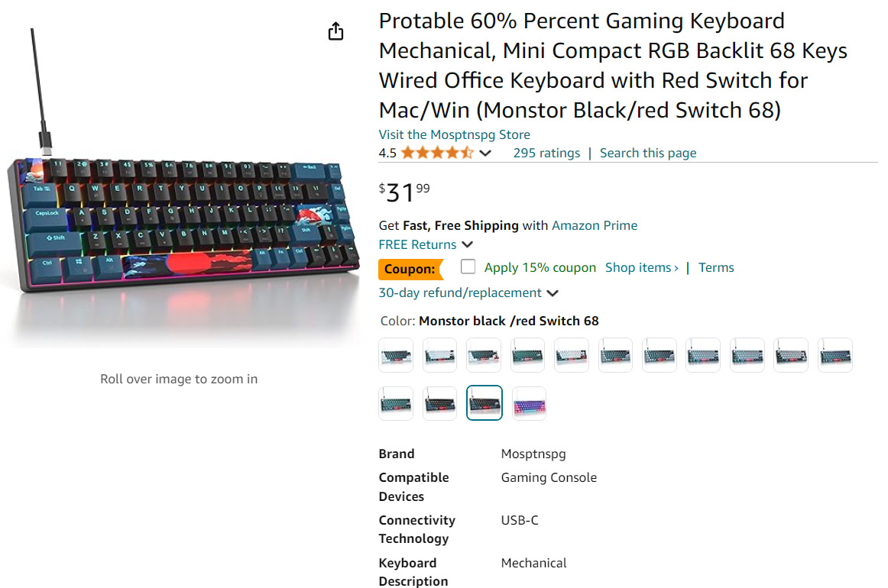
Task: Select the purple and pink keyboard color swatch
Action: (529, 403)
